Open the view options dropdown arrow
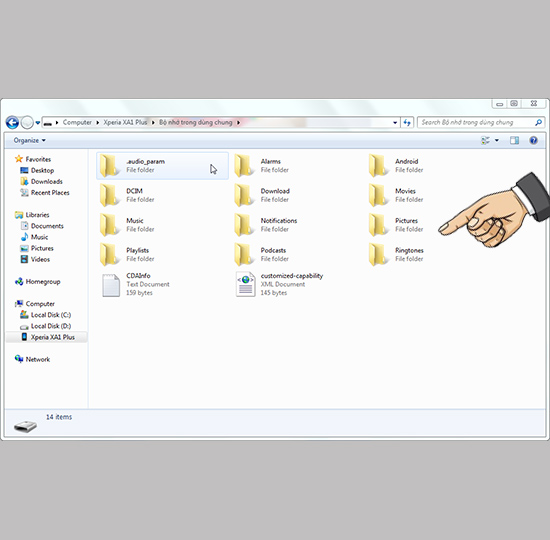The width and height of the screenshot is (550, 540). [x=497, y=140]
